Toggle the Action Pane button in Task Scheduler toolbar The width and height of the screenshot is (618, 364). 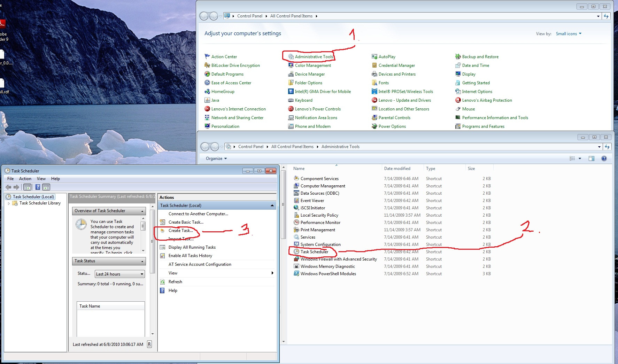pyautogui.click(x=46, y=187)
